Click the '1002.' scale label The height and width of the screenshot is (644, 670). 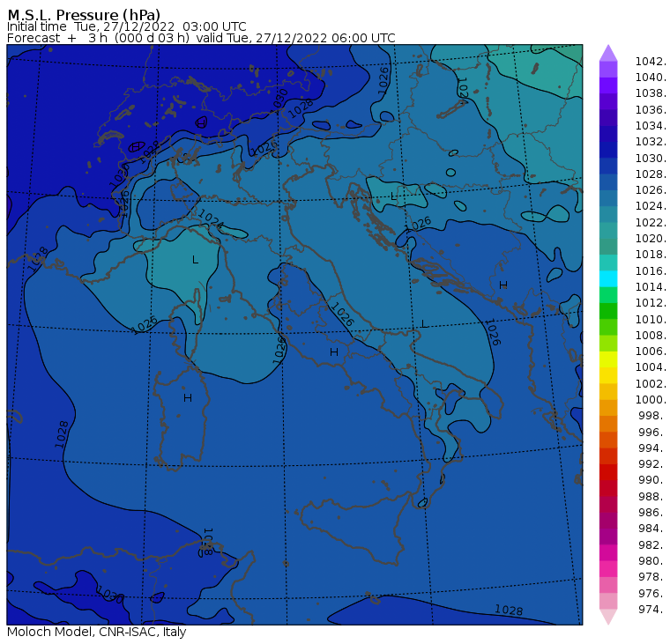(x=651, y=383)
